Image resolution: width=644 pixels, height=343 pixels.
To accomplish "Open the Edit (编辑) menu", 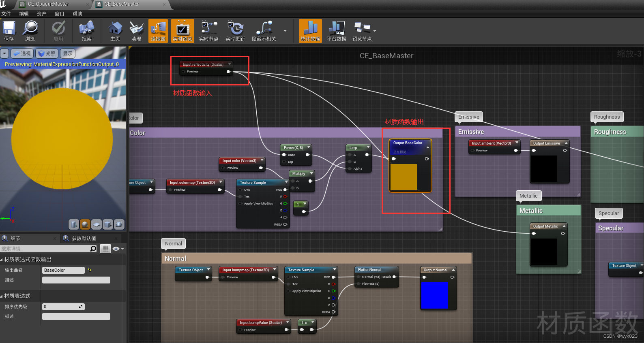I will [24, 13].
